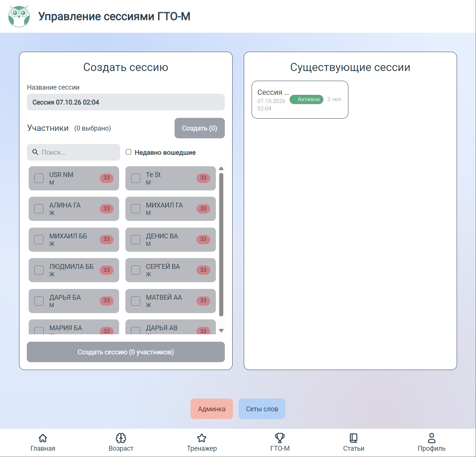Click the name ДАРЬЯ АВ
Viewport: 476px width, 457px height.
(x=162, y=328)
